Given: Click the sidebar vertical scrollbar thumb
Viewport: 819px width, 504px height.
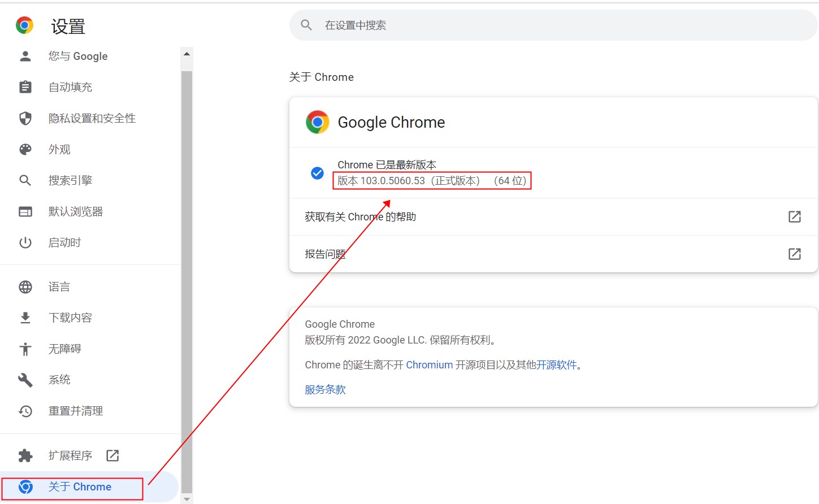Looking at the screenshot, I should tap(187, 282).
